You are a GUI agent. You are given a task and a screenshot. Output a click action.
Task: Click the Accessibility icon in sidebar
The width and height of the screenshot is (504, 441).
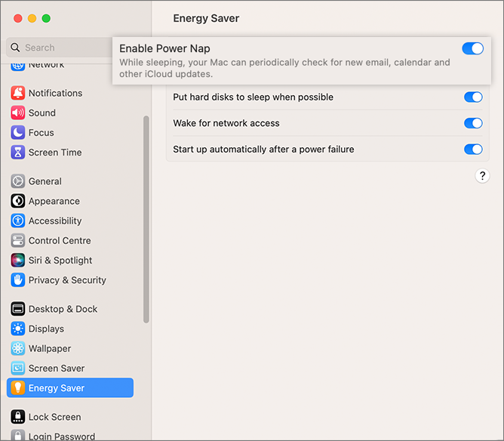(18, 220)
